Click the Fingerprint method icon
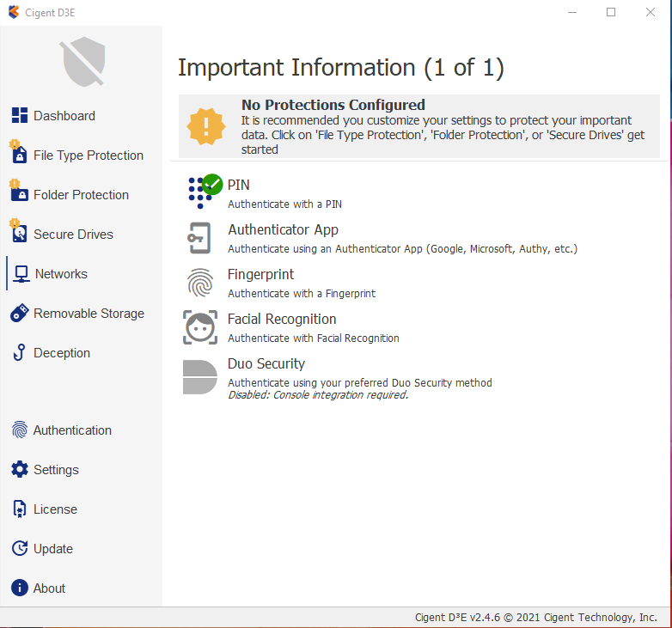This screenshot has width=672, height=628. click(200, 283)
